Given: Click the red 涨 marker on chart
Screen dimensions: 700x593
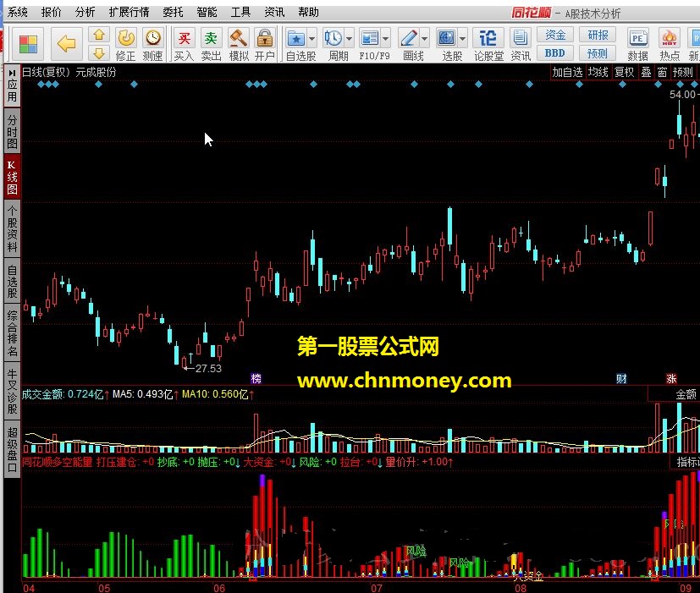Looking at the screenshot, I should 671,378.
